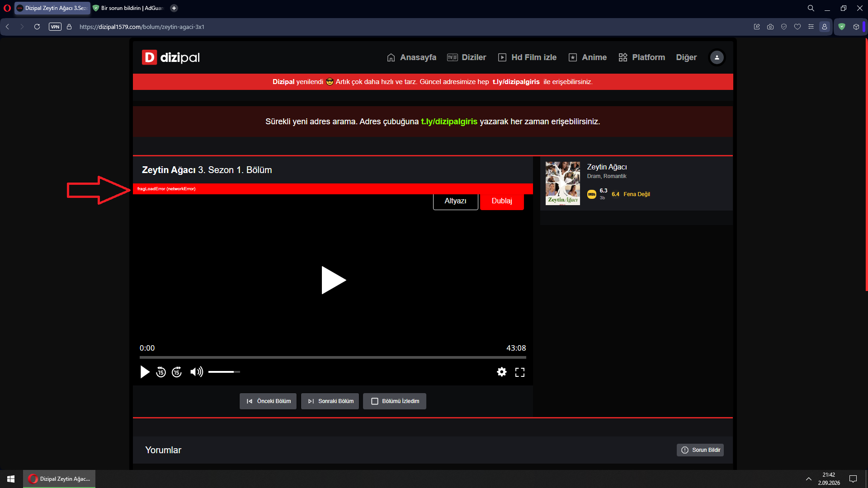Open player settings gear

(x=502, y=372)
